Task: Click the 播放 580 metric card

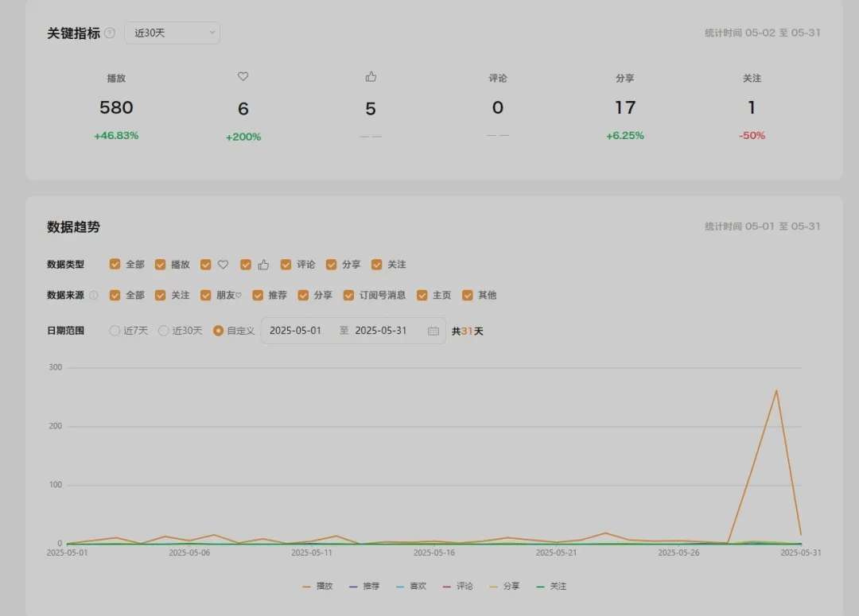Action: (116, 107)
